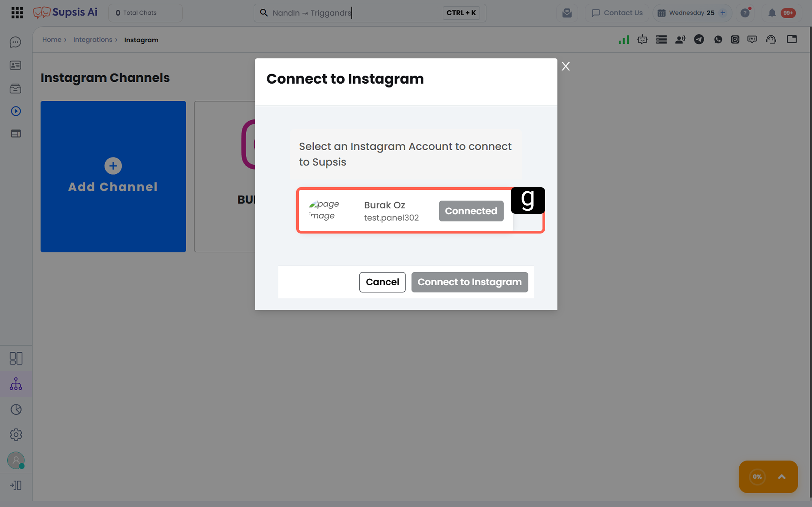Open the Instagram icon in toolbar
The height and width of the screenshot is (507, 812).
735,40
